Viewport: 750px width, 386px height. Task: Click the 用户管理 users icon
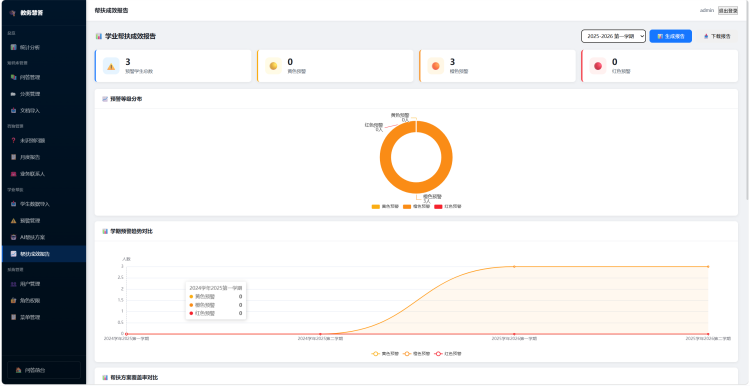tap(13, 284)
